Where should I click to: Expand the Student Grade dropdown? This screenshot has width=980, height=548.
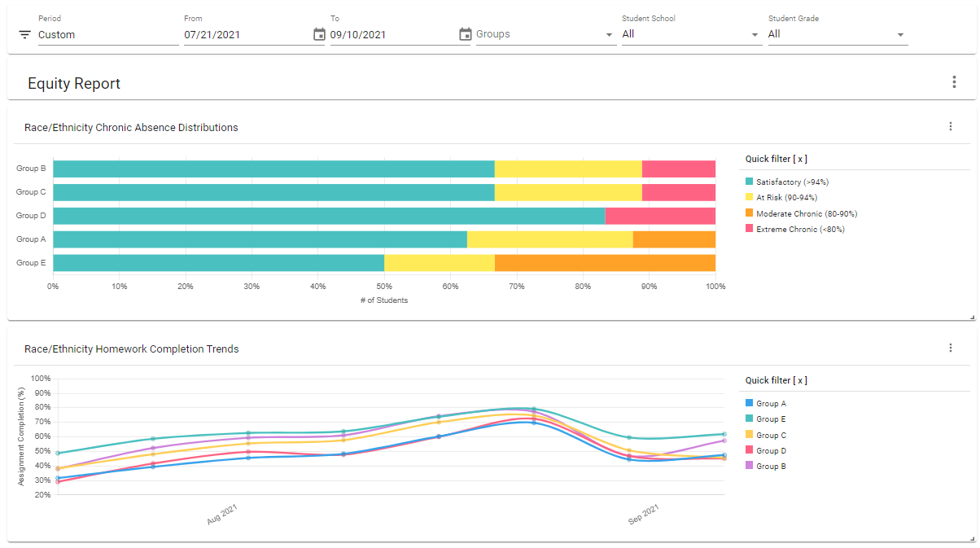click(x=837, y=34)
